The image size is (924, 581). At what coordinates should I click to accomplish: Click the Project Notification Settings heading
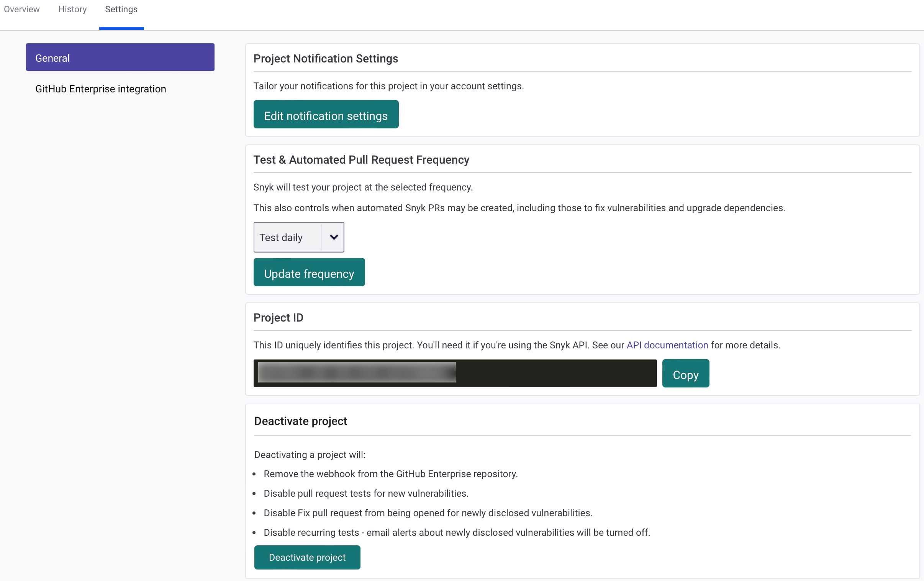tap(325, 59)
